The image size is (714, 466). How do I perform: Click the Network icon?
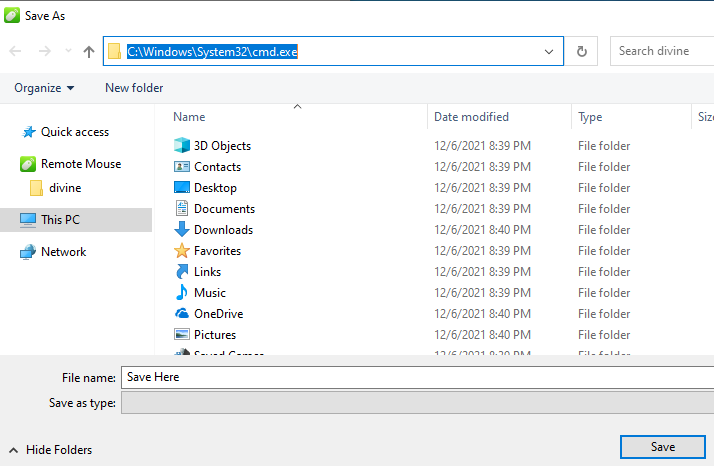point(28,252)
